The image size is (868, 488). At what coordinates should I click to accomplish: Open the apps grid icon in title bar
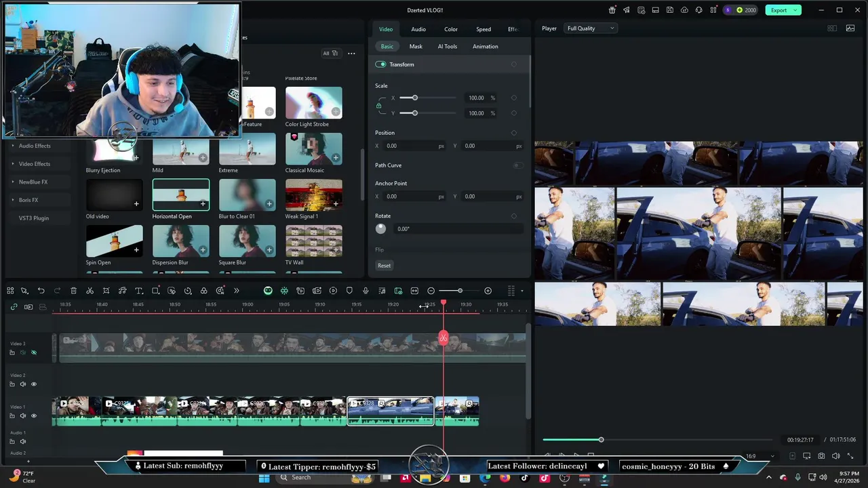click(x=713, y=10)
